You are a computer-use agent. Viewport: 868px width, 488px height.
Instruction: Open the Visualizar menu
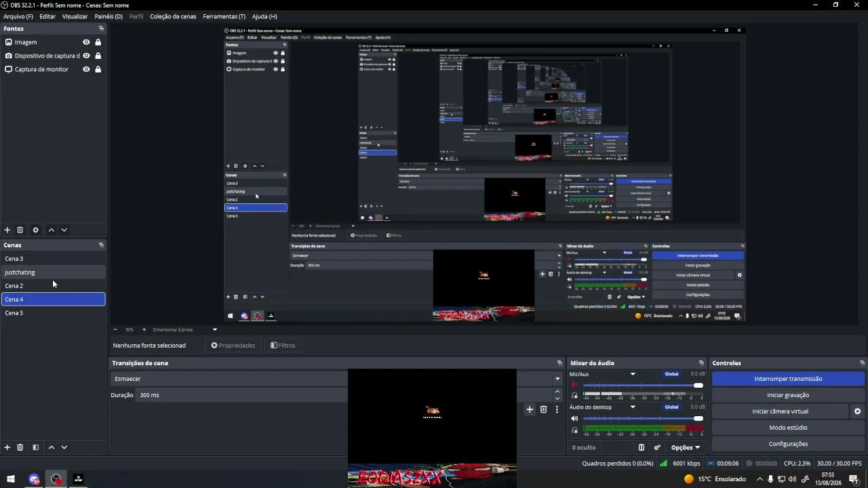click(75, 16)
